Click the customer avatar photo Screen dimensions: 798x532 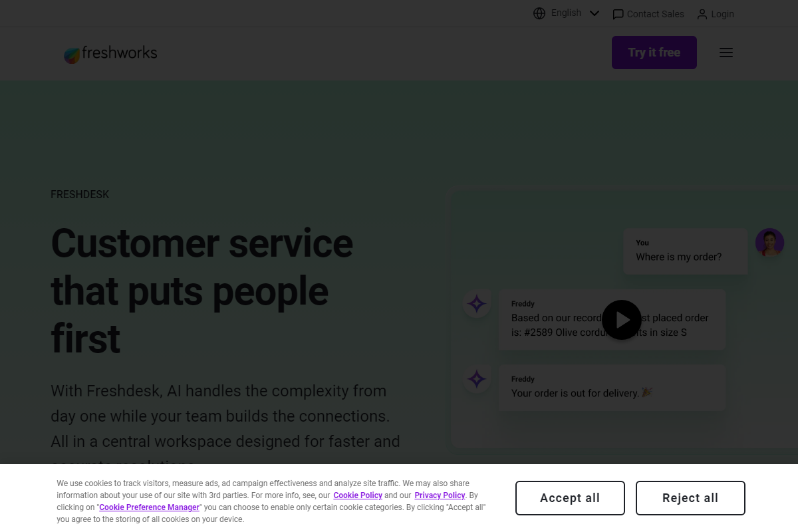[x=769, y=243]
